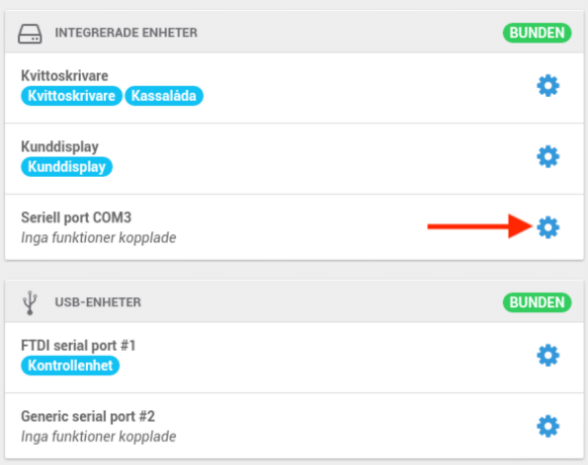Click the USB-ENHETER section header
The height and width of the screenshot is (465, 588).
point(98,302)
